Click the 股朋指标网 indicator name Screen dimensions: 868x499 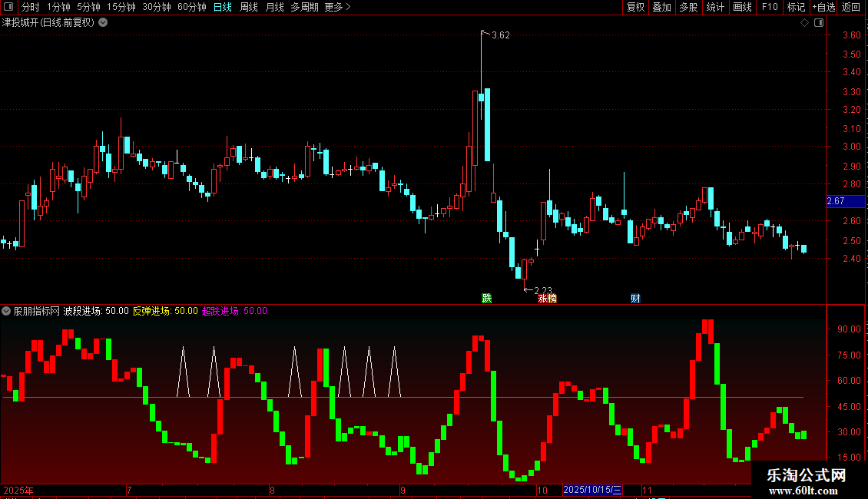(x=37, y=311)
